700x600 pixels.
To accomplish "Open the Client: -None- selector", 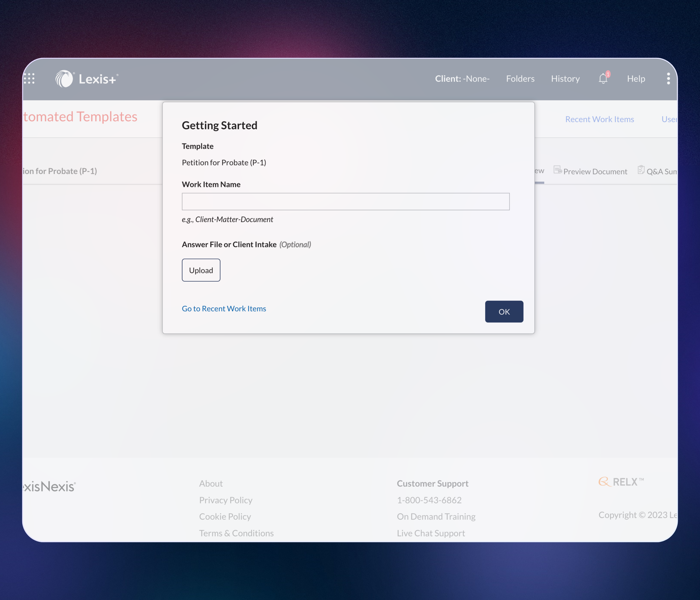I will tap(462, 79).
